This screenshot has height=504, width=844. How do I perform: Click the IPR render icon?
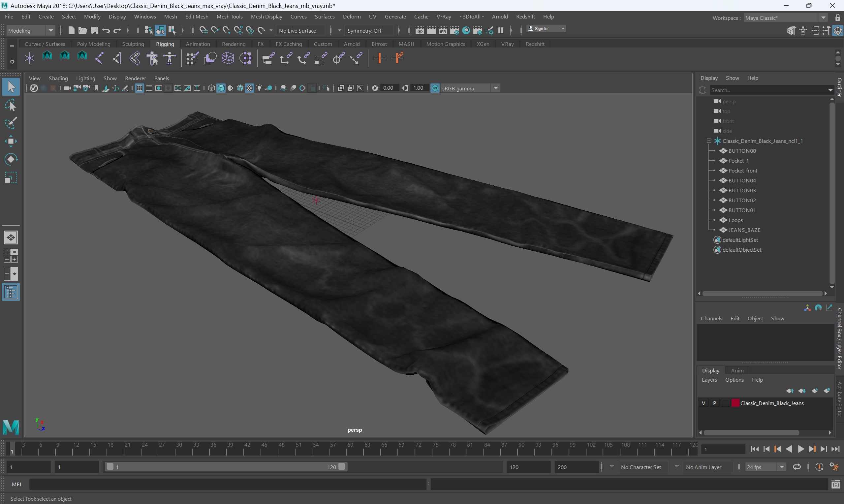click(x=443, y=31)
